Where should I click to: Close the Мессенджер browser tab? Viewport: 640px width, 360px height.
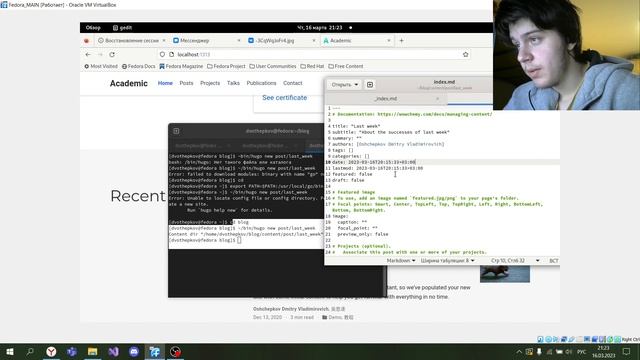pos(239,40)
